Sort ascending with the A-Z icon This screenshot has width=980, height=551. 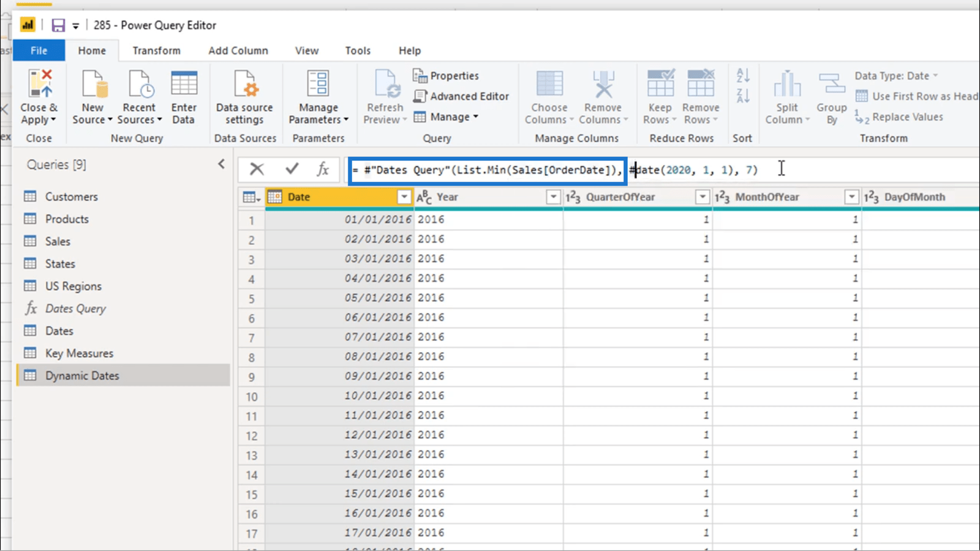point(743,75)
